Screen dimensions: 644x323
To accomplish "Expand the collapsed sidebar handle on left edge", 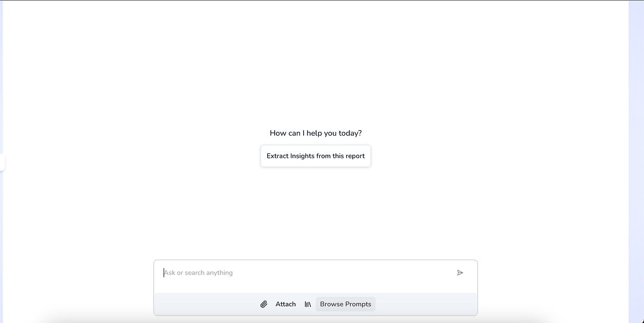I will click(x=2, y=162).
